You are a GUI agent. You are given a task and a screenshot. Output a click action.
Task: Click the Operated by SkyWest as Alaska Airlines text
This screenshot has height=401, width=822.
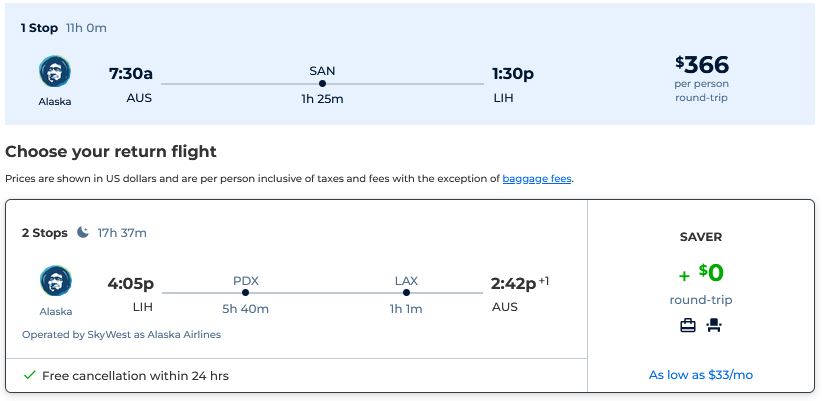(x=122, y=334)
